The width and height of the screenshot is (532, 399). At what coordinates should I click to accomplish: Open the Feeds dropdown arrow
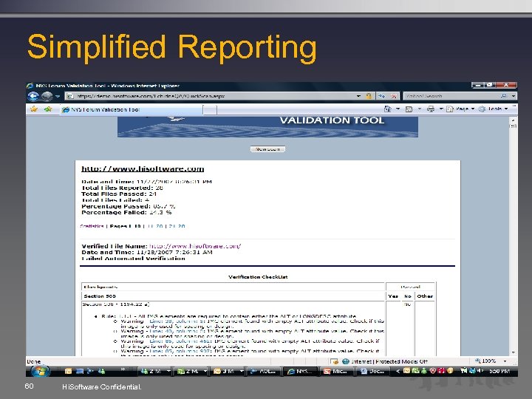coord(420,109)
